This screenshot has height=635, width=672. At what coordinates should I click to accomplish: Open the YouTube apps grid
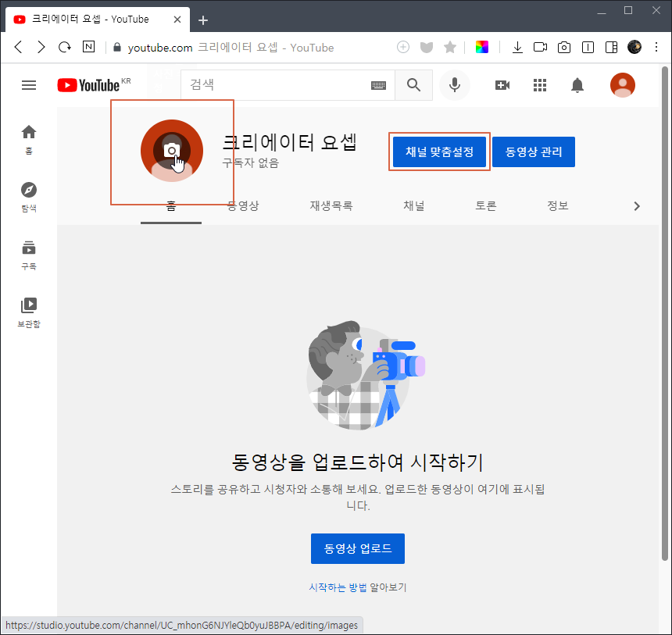point(540,85)
